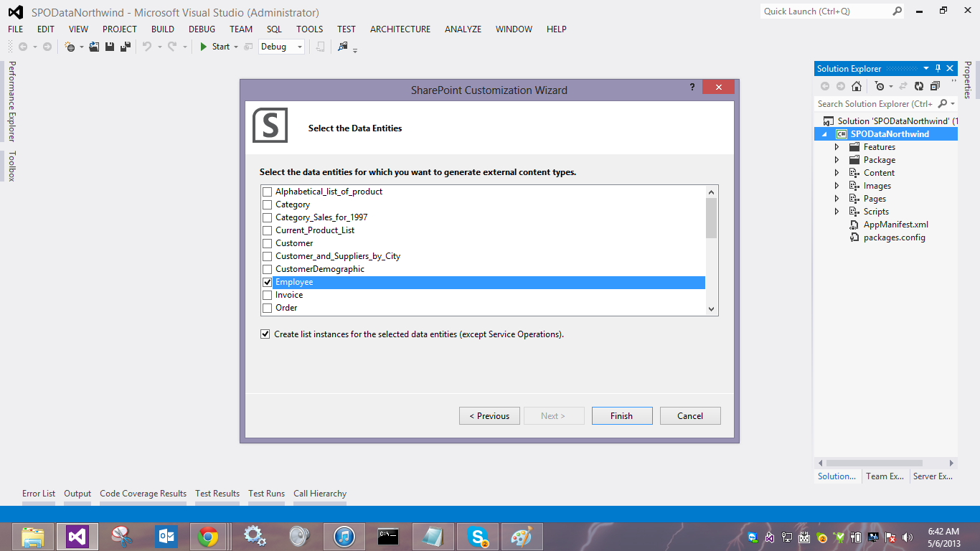This screenshot has width=980, height=551.
Task: Uncheck the Employee entity checkbox
Action: [x=268, y=282]
